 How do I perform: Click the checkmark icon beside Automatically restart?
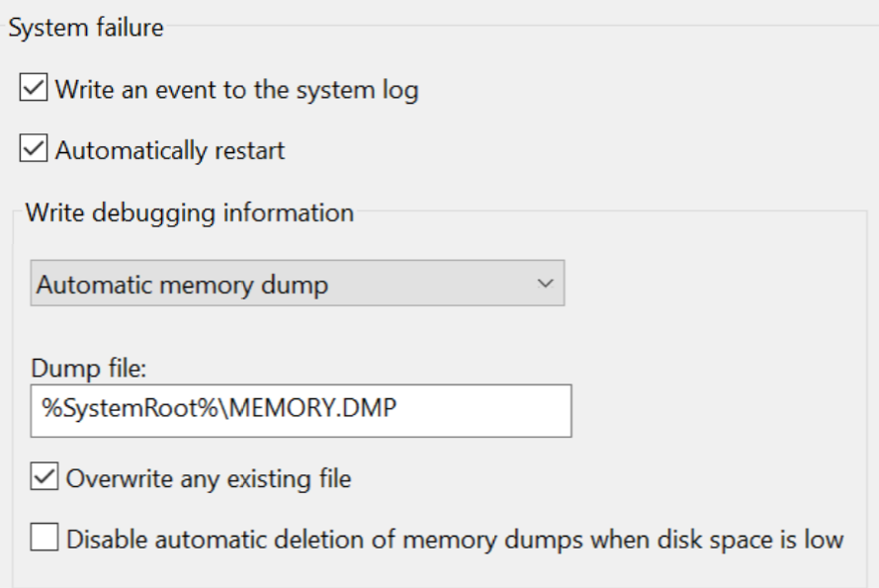click(x=33, y=148)
